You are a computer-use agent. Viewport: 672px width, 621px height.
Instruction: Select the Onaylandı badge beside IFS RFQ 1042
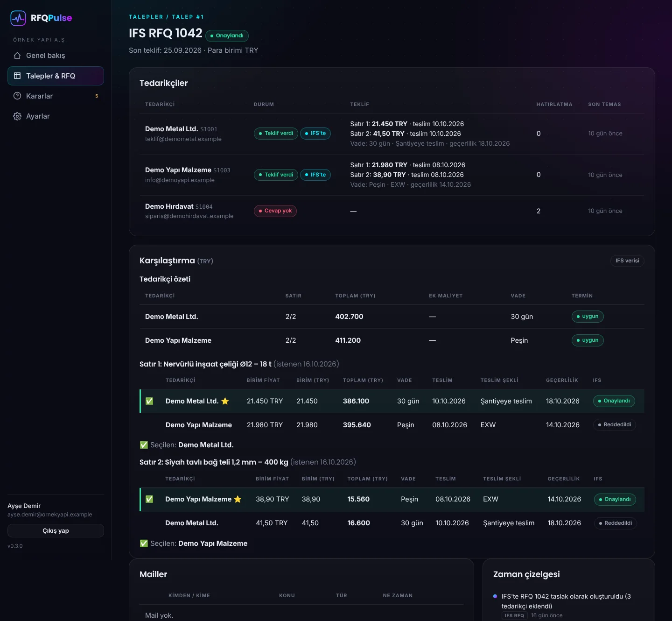tap(227, 36)
